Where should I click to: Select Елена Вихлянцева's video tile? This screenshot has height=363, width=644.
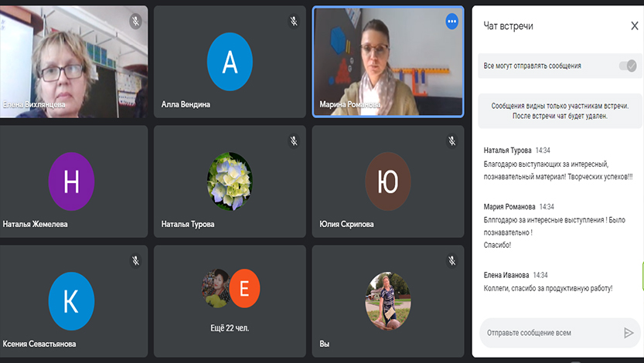73,62
